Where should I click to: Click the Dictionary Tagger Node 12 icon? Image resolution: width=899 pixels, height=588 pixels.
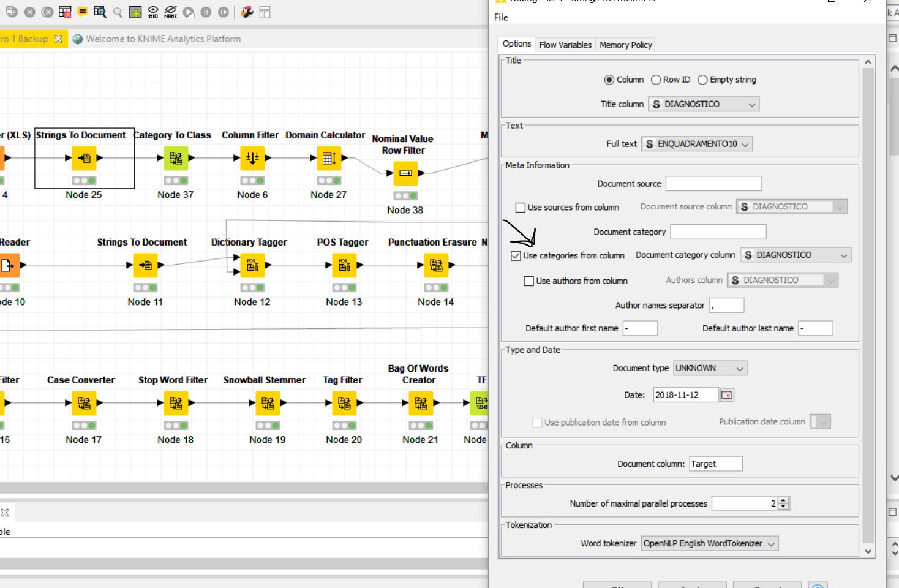[x=252, y=265]
